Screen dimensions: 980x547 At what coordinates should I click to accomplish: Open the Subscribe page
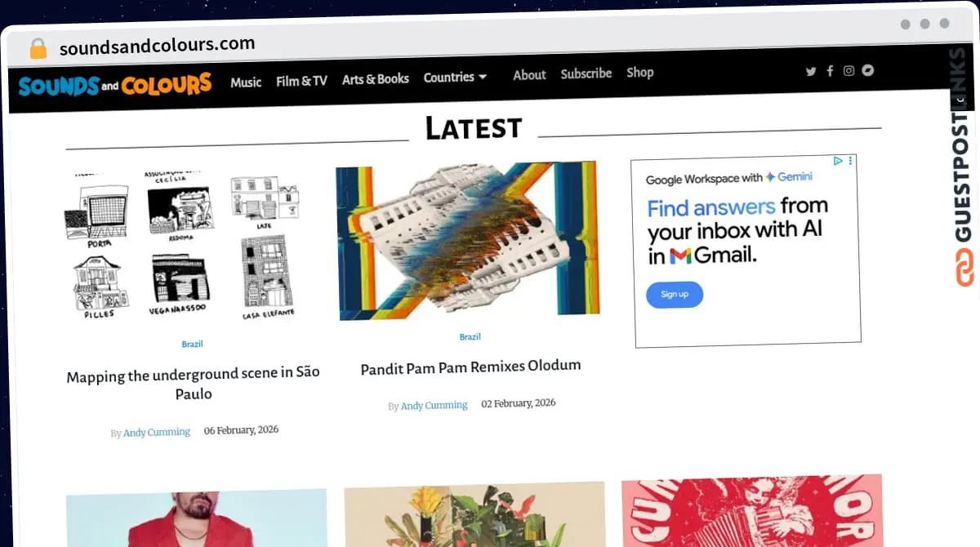(x=586, y=73)
